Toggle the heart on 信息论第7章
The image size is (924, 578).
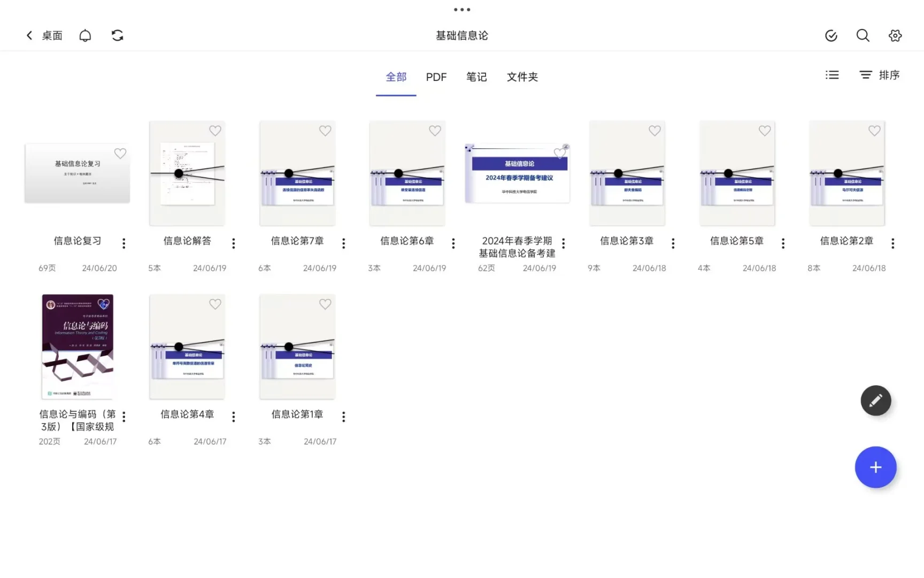pyautogui.click(x=325, y=131)
